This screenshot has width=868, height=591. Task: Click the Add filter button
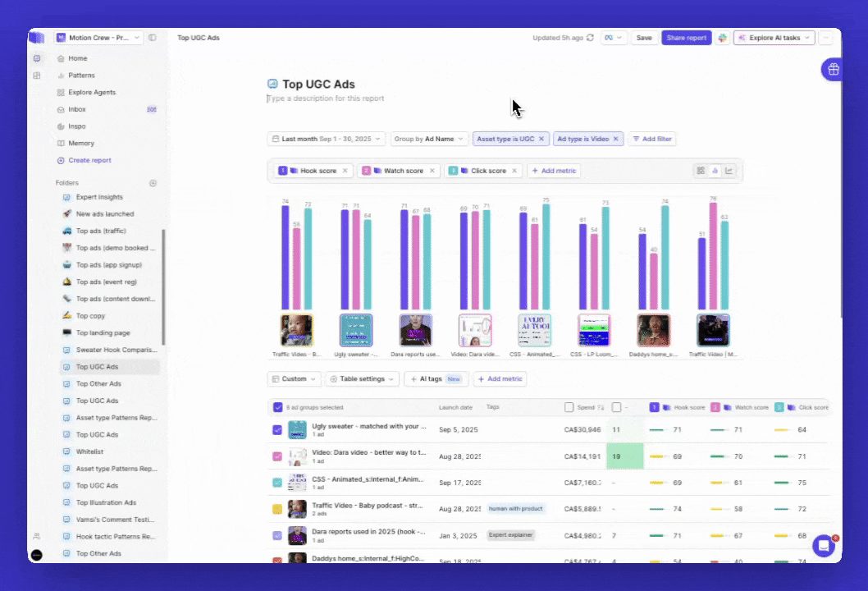point(651,140)
